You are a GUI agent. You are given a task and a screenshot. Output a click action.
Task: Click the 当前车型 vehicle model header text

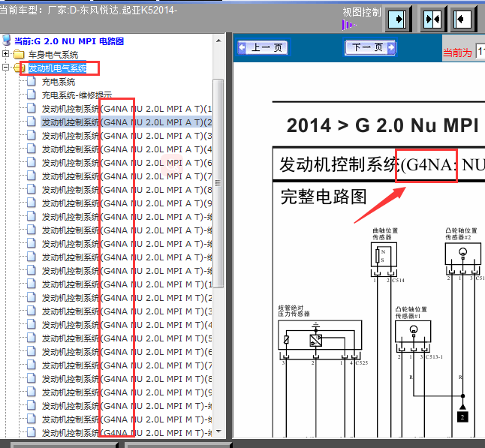click(89, 10)
